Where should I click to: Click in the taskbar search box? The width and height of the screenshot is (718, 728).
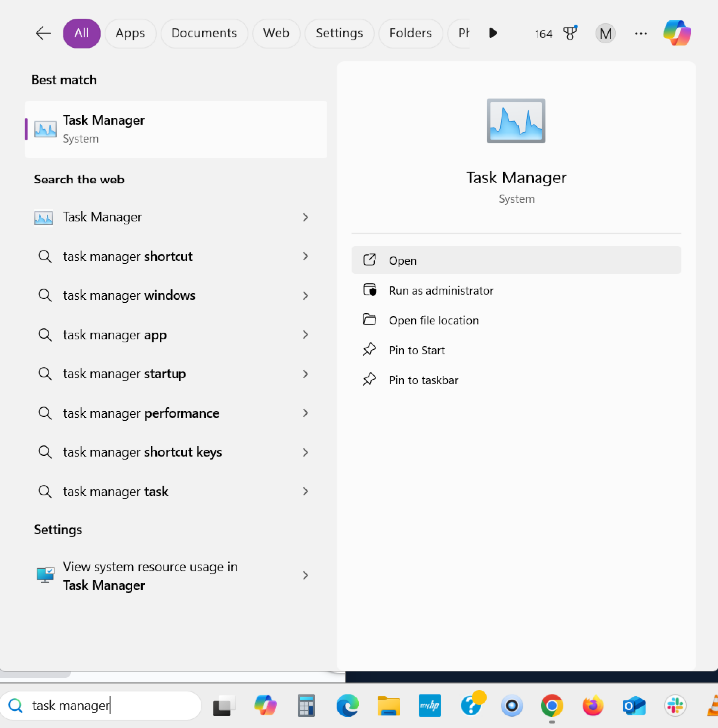pos(101,706)
